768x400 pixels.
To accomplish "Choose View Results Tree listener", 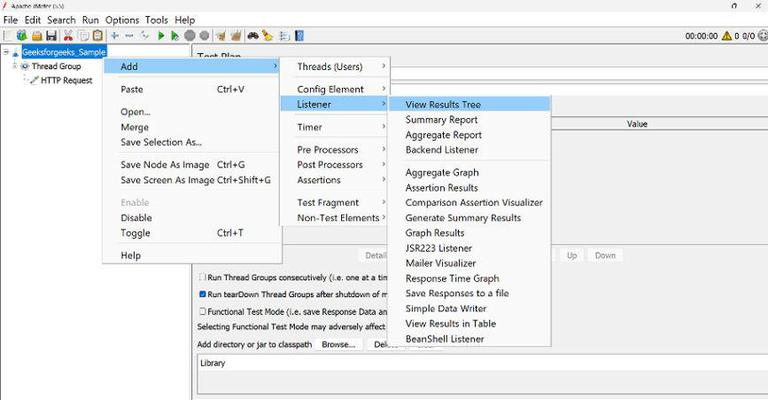I will [x=469, y=104].
